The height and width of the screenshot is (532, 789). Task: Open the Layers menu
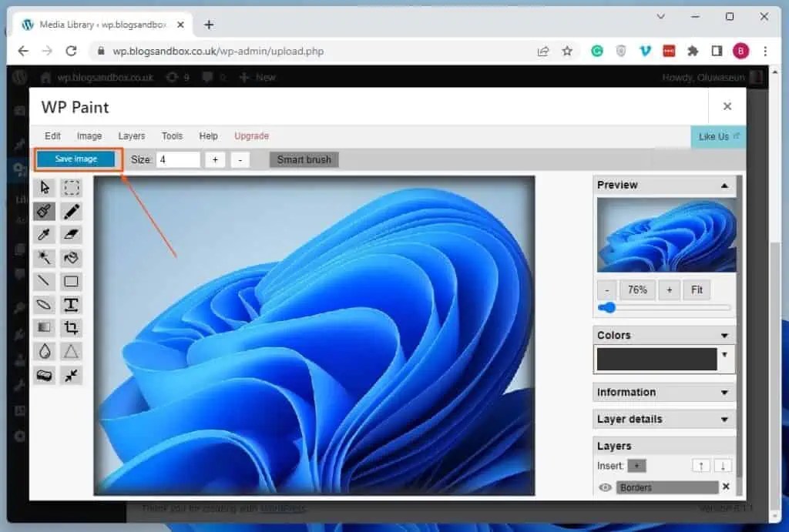click(131, 136)
